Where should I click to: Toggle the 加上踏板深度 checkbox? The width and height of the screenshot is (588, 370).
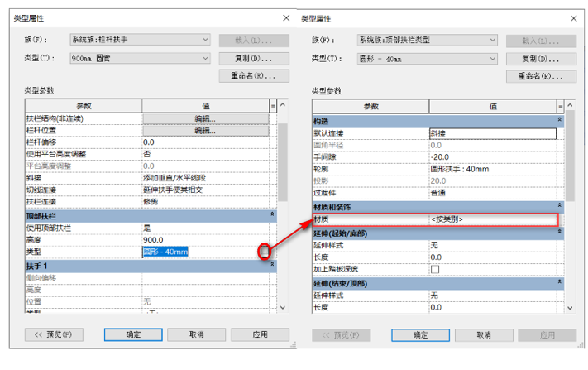[x=435, y=269]
